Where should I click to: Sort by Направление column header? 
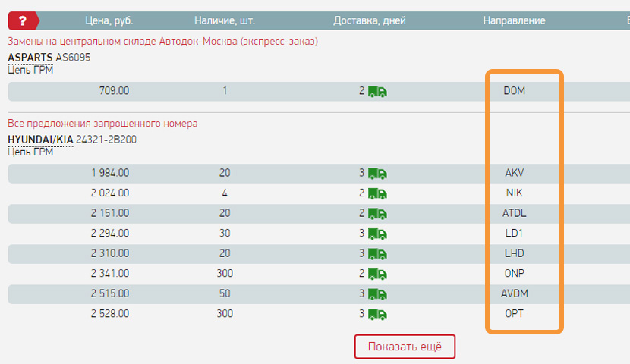(x=514, y=20)
